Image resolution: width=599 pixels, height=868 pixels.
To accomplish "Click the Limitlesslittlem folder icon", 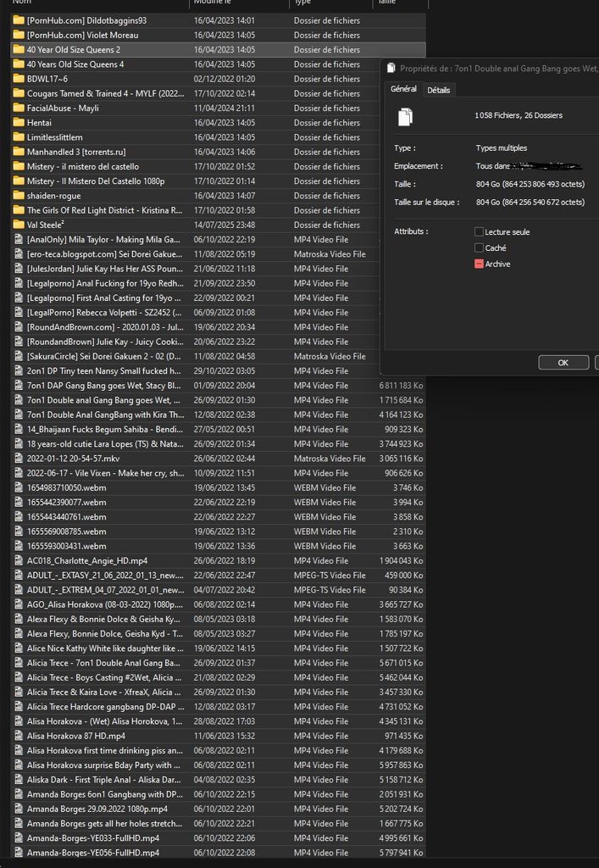I will [18, 137].
